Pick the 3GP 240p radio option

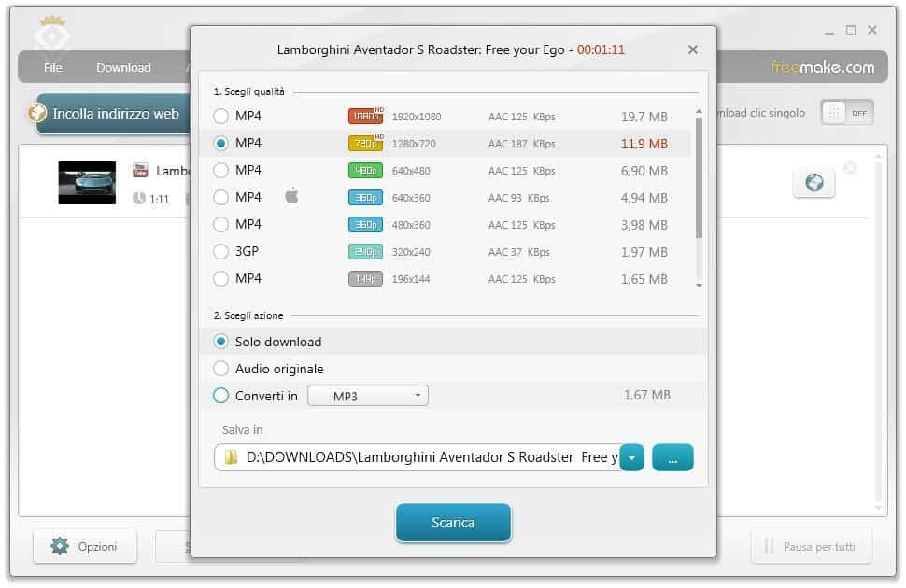pos(220,251)
